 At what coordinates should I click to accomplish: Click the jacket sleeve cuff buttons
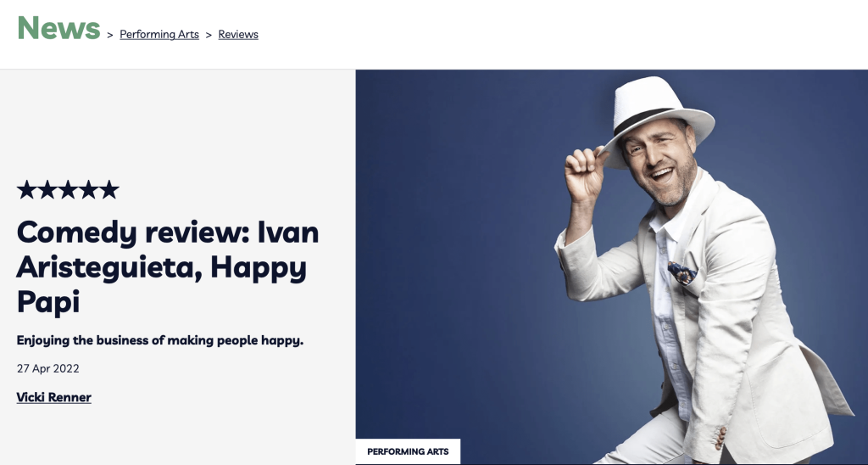pyautogui.click(x=719, y=439)
